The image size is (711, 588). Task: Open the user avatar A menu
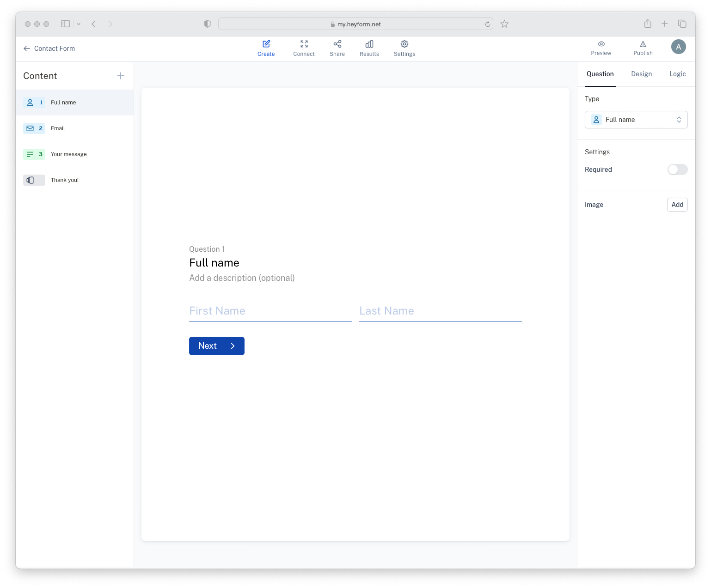click(x=679, y=47)
